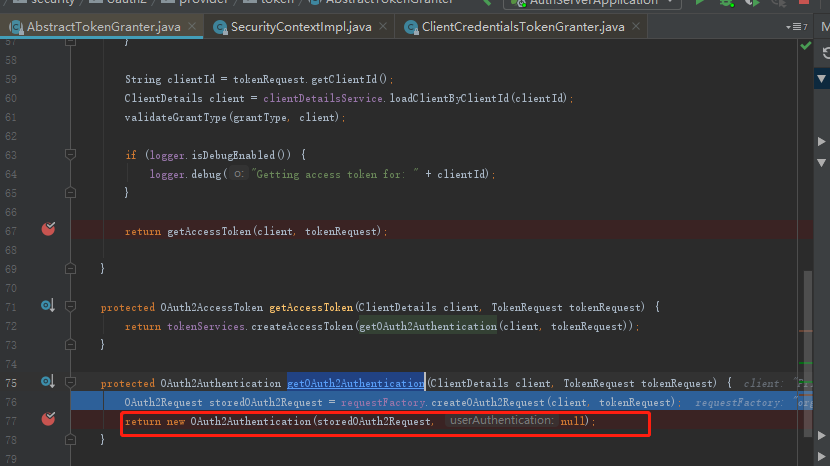The height and width of the screenshot is (466, 830).
Task: Run AuthServerApplication with the green play icon
Action: click(700, 2)
